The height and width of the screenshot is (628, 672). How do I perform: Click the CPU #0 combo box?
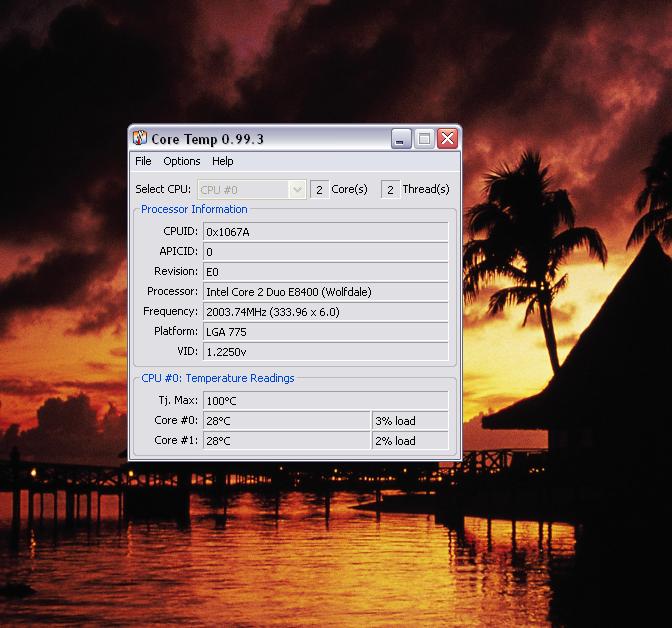[252, 189]
